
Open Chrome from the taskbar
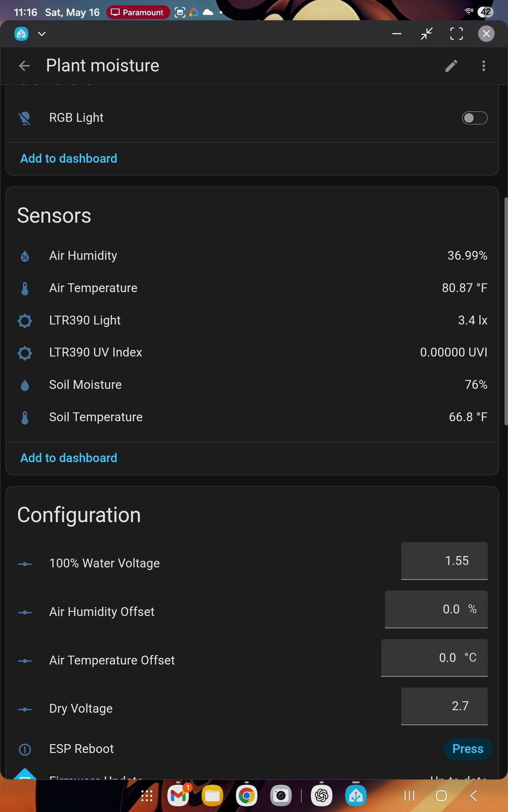coord(247,796)
